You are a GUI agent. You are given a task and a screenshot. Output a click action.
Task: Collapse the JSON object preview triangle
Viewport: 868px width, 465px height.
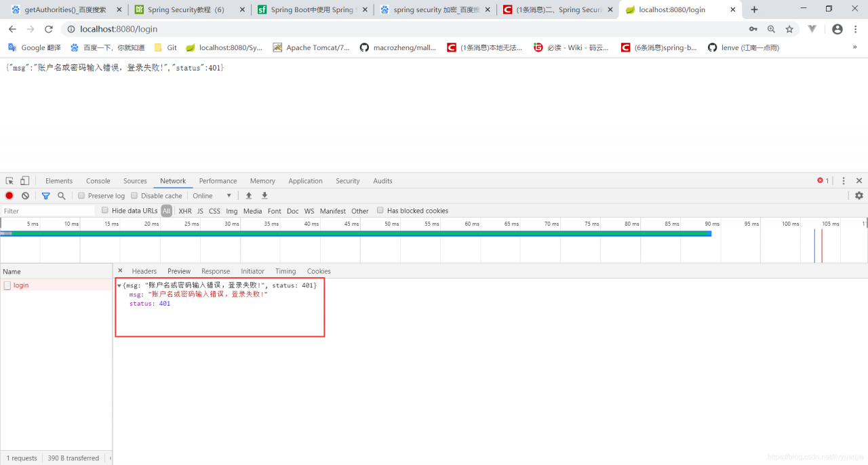coord(119,285)
